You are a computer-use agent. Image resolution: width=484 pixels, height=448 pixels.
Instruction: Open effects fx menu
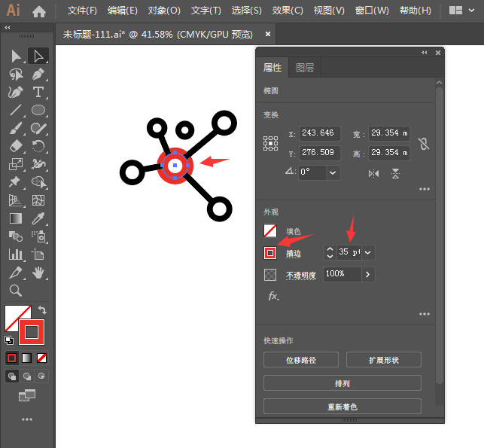click(x=273, y=296)
